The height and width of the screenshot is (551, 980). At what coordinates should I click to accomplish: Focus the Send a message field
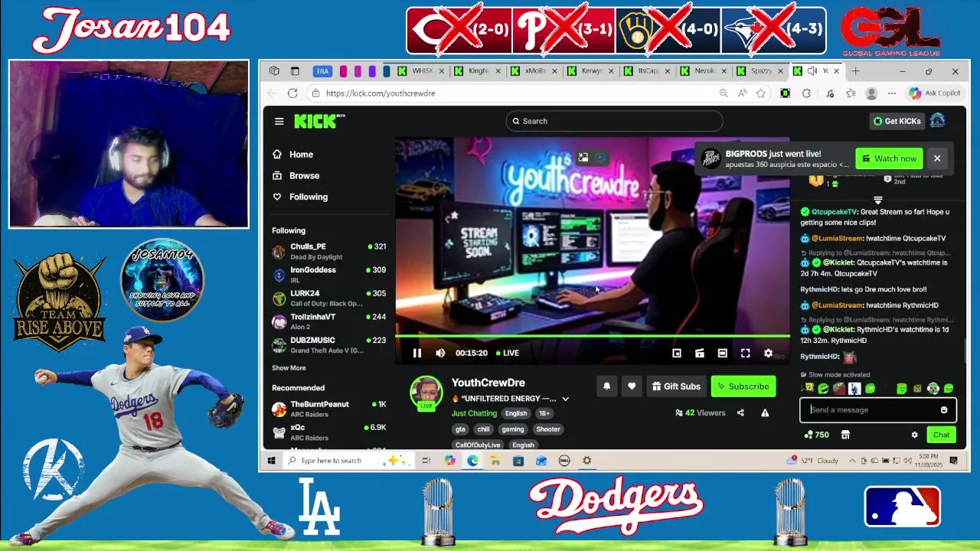tap(877, 409)
